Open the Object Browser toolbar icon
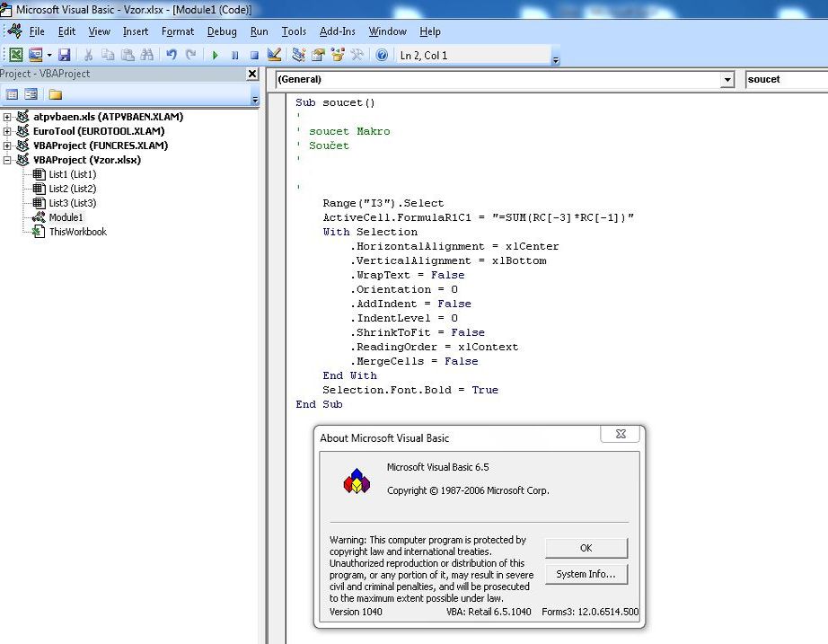This screenshot has width=828, height=644. coord(338,55)
